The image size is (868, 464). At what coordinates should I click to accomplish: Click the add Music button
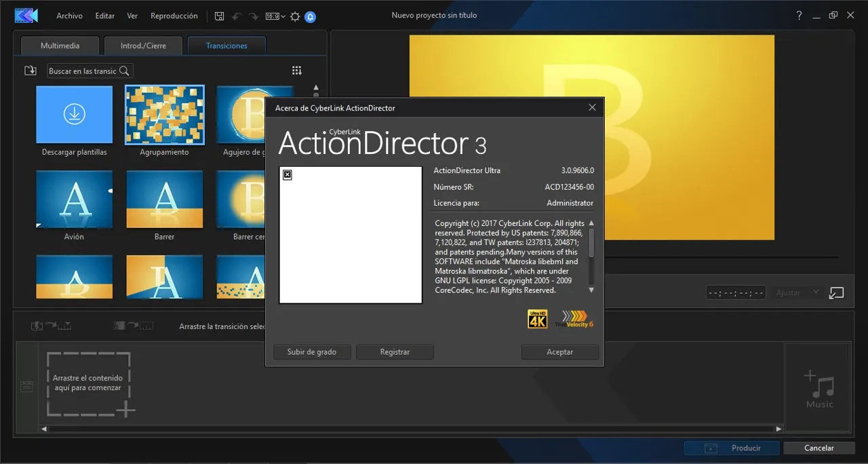pyautogui.click(x=819, y=388)
